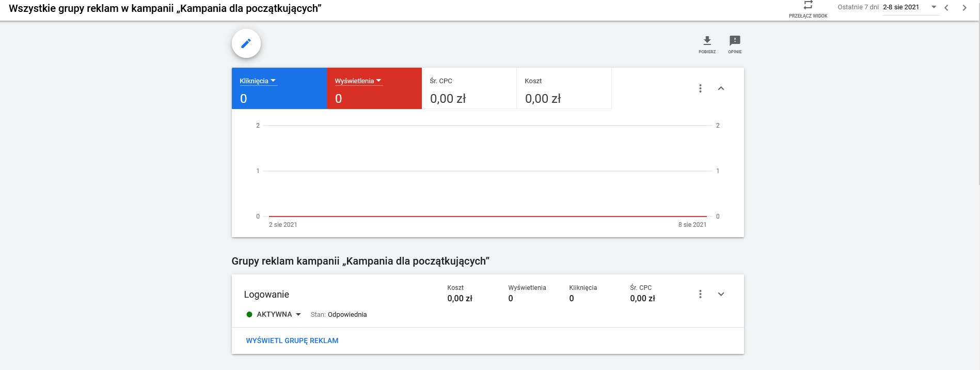Click the Przełącz widok switch icon

(808, 6)
